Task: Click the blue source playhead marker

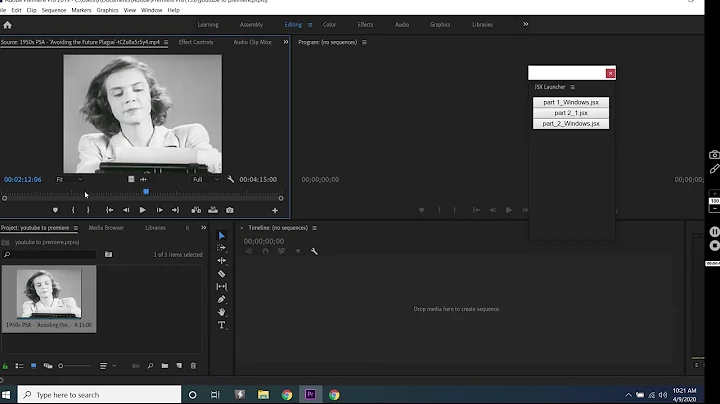Action: (146, 191)
